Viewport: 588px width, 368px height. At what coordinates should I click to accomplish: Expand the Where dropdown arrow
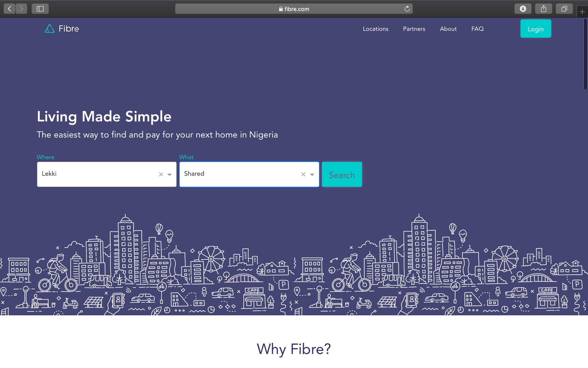click(x=170, y=175)
